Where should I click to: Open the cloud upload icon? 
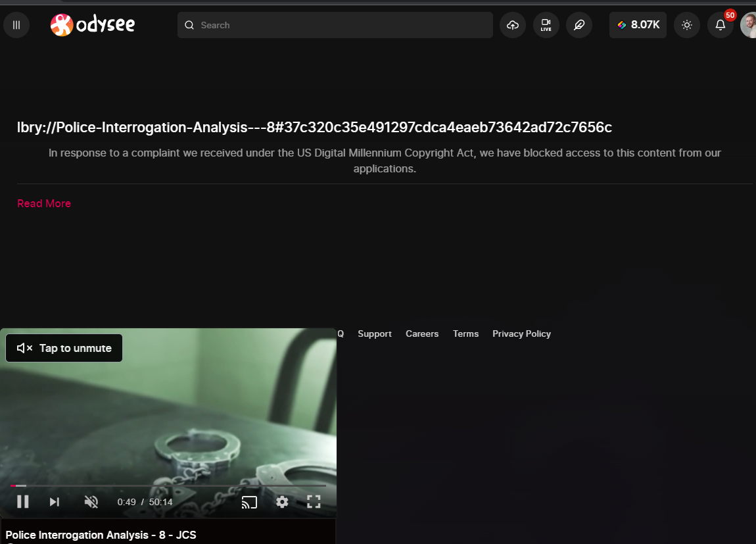pos(513,25)
